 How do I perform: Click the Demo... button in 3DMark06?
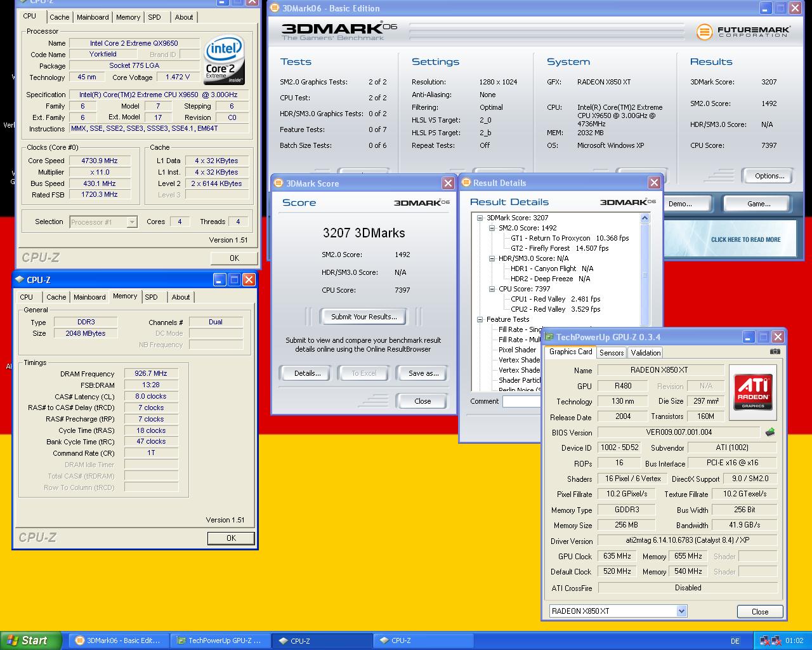680,204
